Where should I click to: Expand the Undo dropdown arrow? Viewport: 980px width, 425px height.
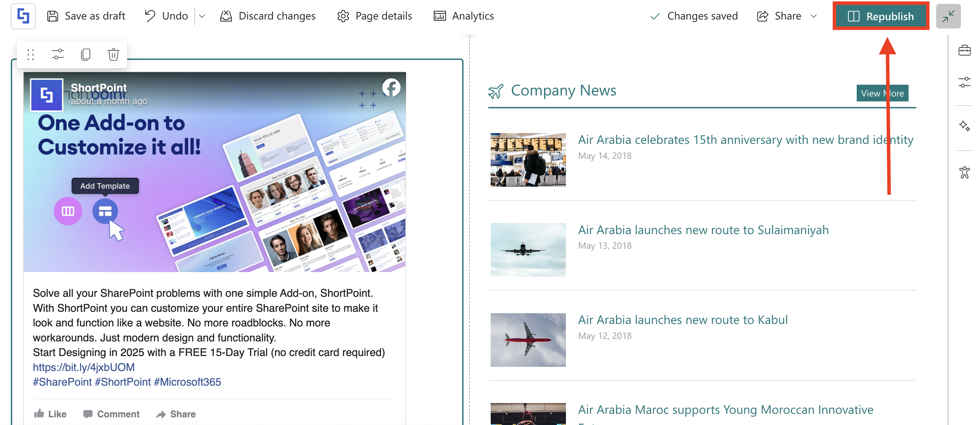coord(202,16)
